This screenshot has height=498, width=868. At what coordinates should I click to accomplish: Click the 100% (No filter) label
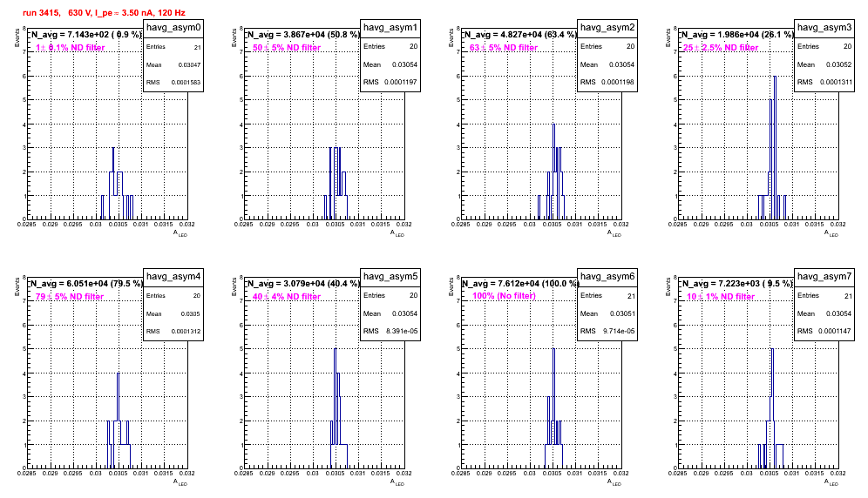505,296
